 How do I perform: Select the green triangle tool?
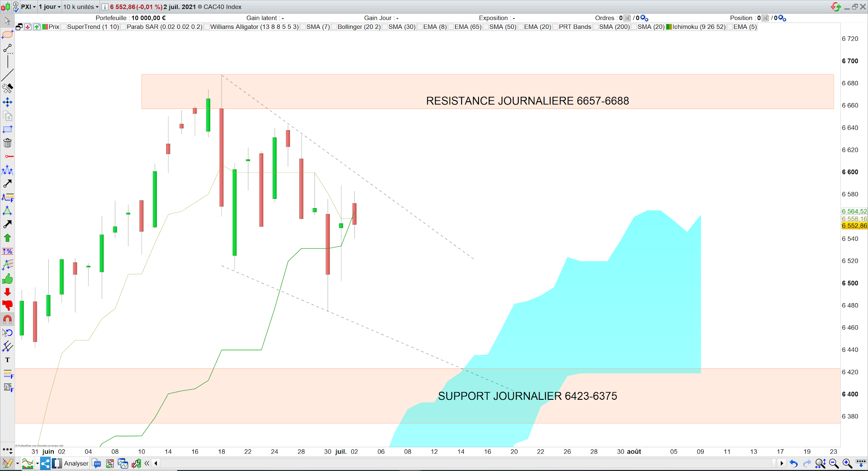point(7,211)
